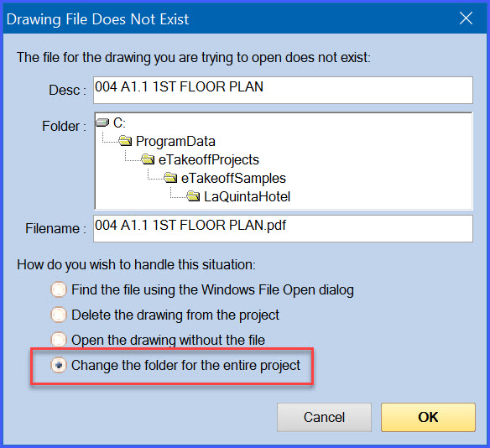Select the eTakeoffProjects tree label
This screenshot has height=448, width=490.
[x=209, y=159]
